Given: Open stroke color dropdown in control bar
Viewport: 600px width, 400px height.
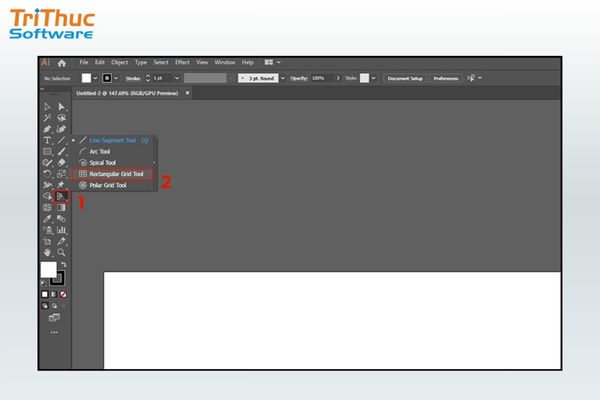Looking at the screenshot, I should click(116, 78).
